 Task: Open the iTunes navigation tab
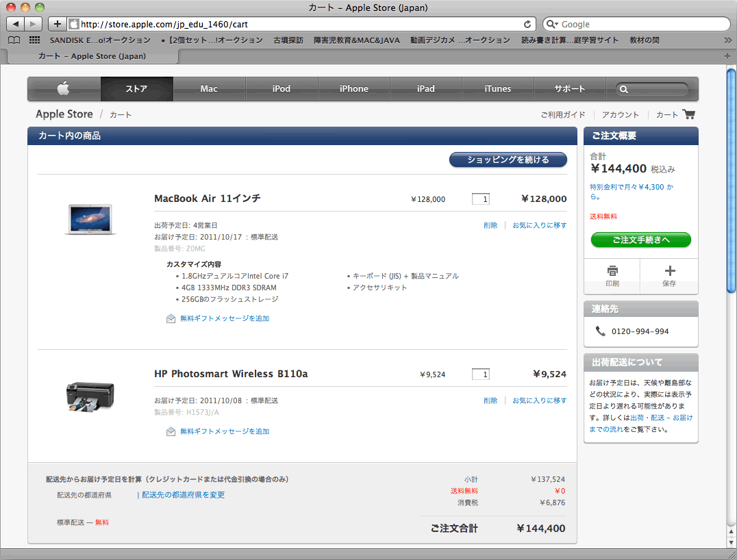click(x=498, y=89)
